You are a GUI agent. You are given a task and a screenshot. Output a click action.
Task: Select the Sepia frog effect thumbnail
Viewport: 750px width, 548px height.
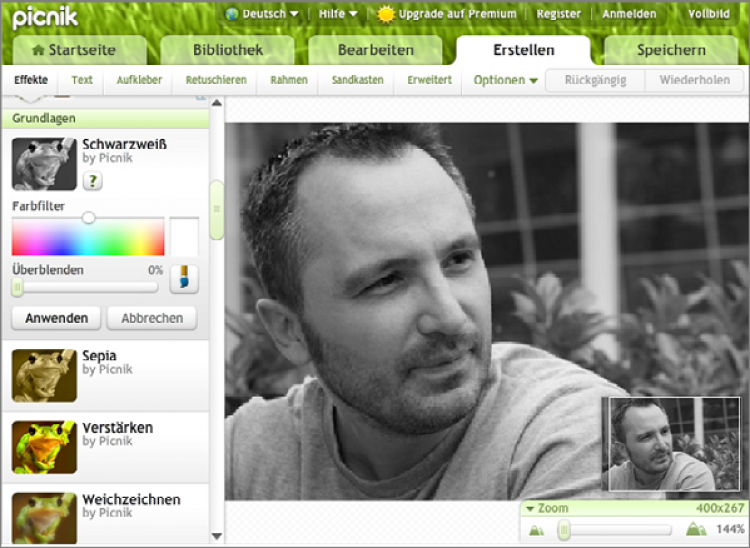[x=44, y=375]
